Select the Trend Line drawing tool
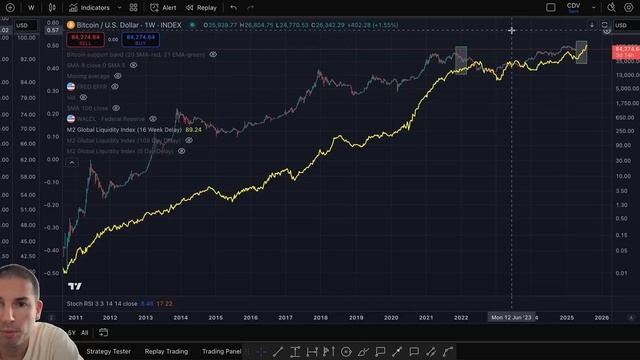 (x=278, y=351)
